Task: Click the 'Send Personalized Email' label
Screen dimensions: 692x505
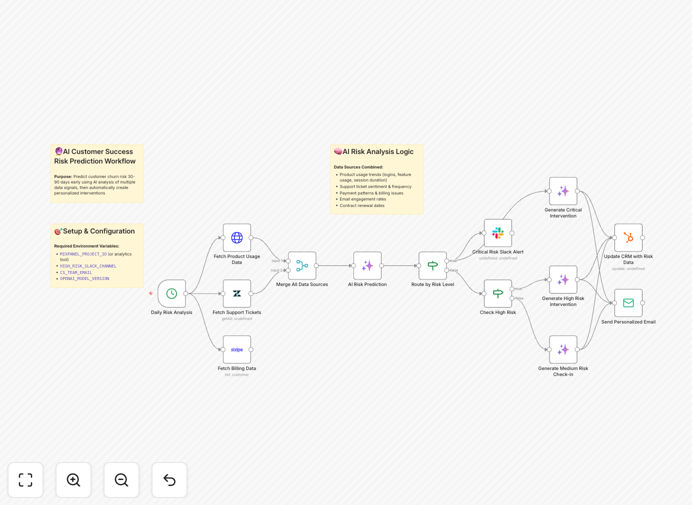Action: click(x=628, y=322)
